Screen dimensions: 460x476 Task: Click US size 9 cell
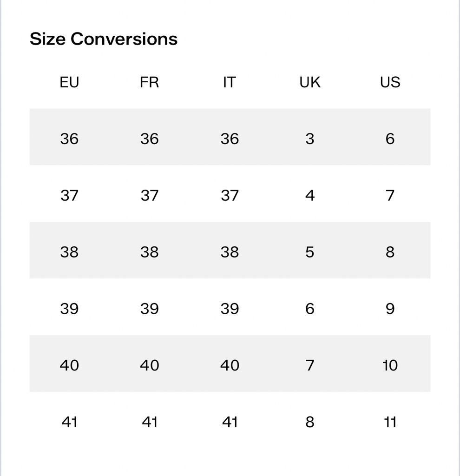(x=390, y=309)
